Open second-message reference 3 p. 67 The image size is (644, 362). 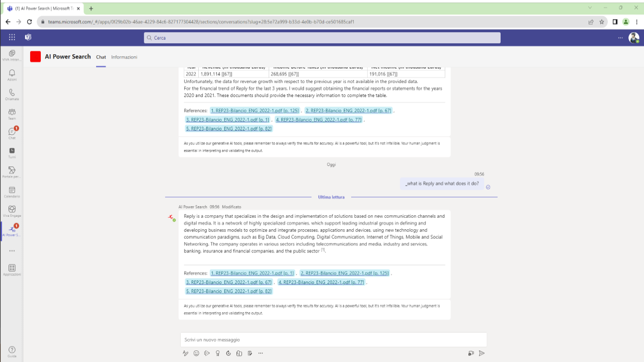229,282
